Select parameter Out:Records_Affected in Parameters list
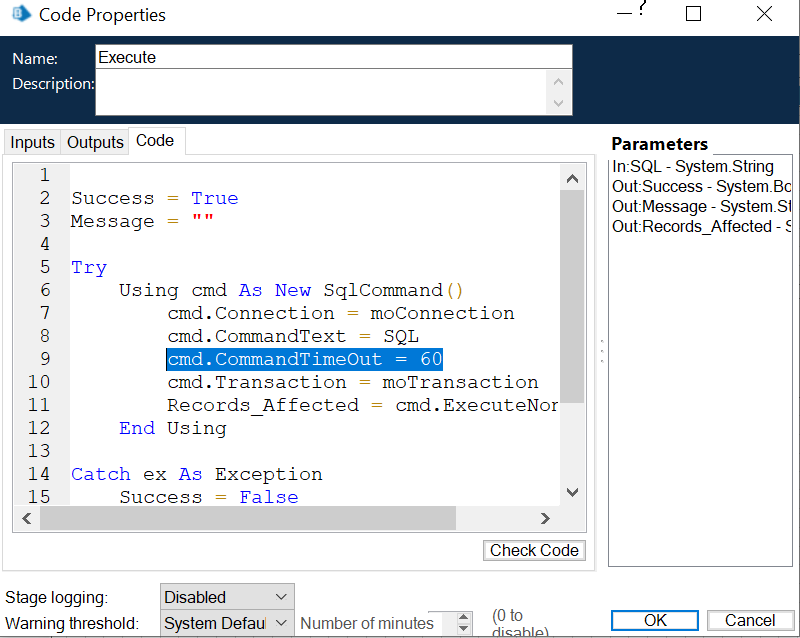The width and height of the screenshot is (800, 638). click(x=701, y=226)
